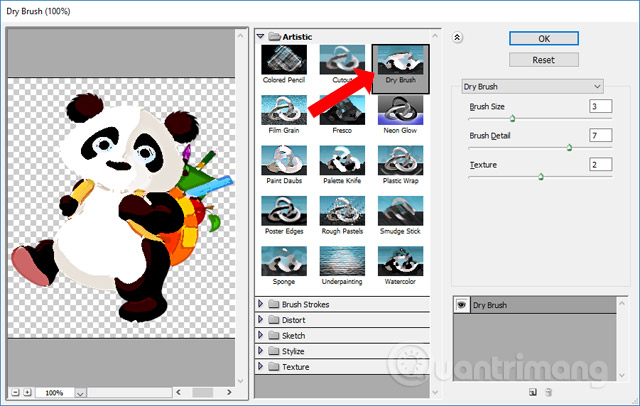Click the preview vertical scroll down arrow

point(240,381)
